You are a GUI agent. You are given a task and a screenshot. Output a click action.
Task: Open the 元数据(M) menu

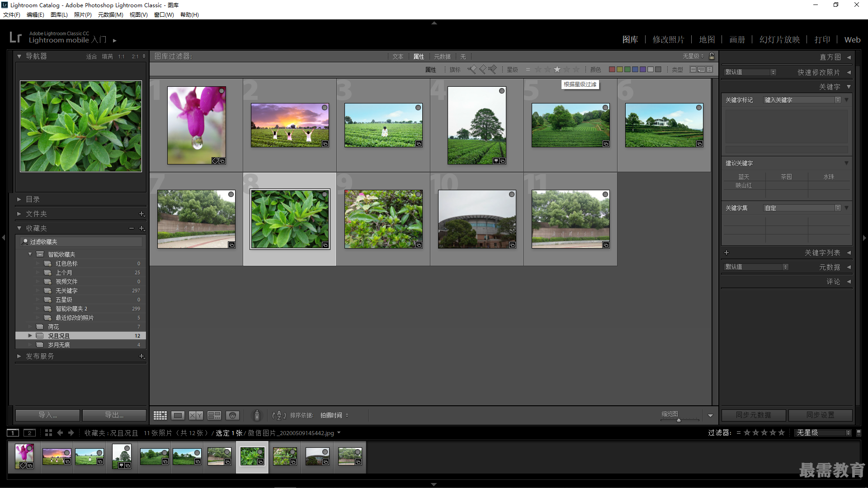110,15
